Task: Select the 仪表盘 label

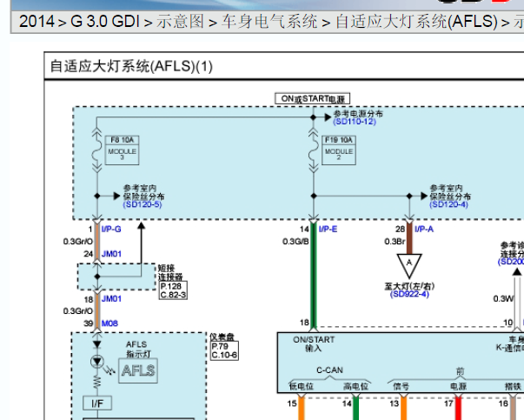Action: [222, 337]
